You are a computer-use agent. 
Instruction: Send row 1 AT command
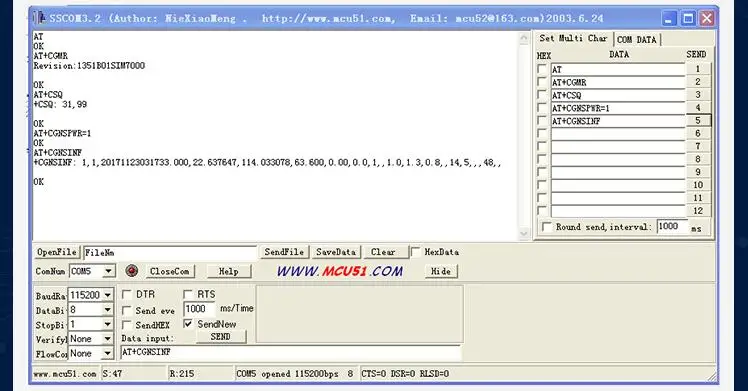(697, 69)
